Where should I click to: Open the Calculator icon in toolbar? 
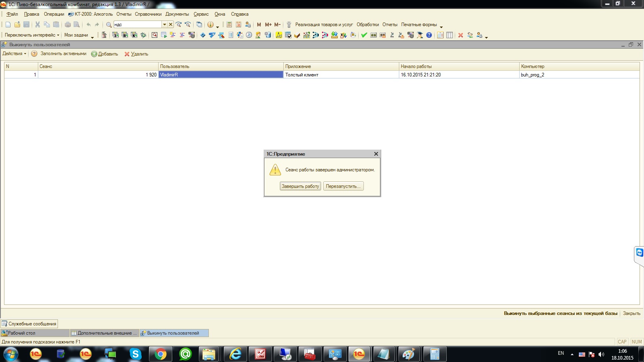pos(229,25)
